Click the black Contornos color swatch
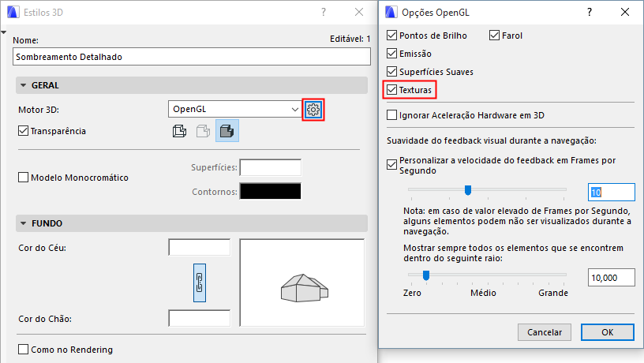644x363 pixels. 270,191
